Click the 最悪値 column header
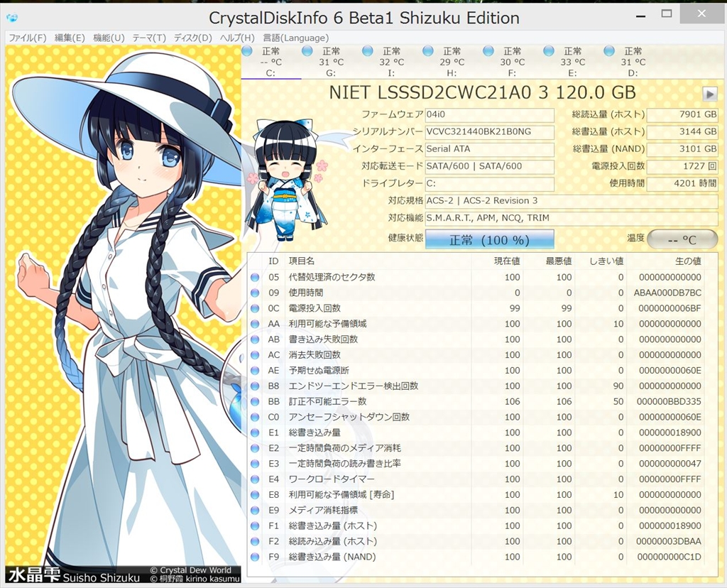727x588 pixels. tap(549, 261)
